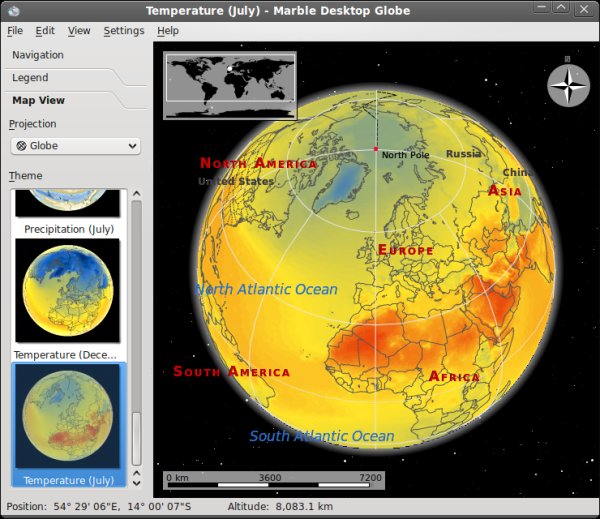Click the compass rose on the map
The image size is (600, 519).
pyautogui.click(x=569, y=86)
